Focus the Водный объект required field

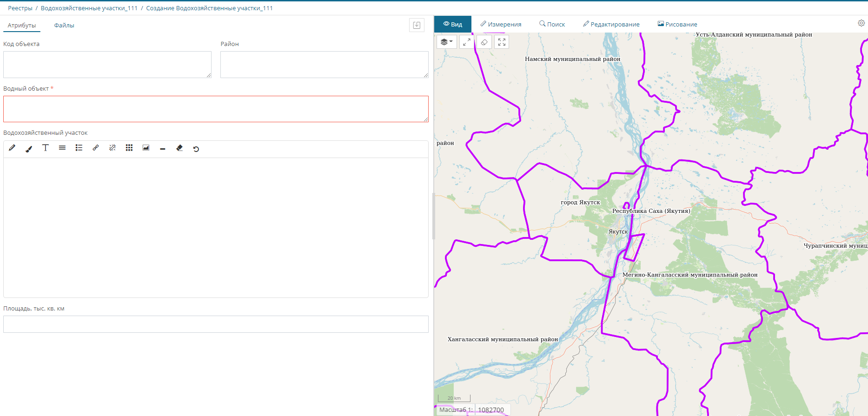click(x=216, y=109)
